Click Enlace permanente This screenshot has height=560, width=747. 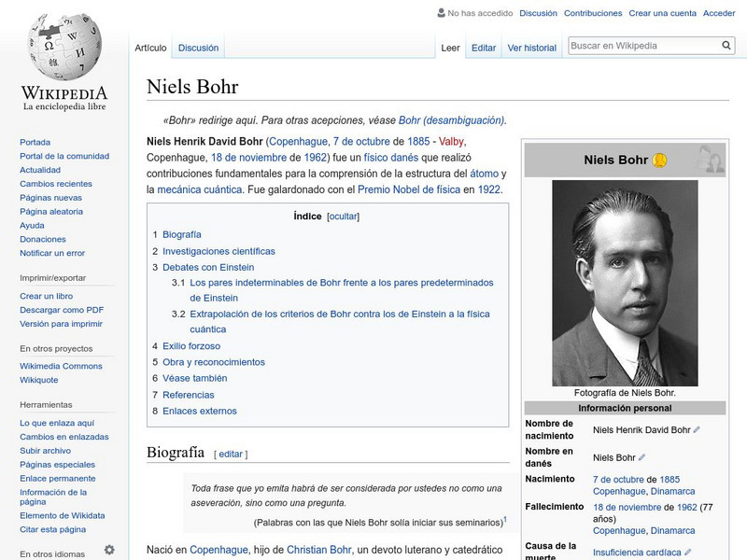coord(58,478)
